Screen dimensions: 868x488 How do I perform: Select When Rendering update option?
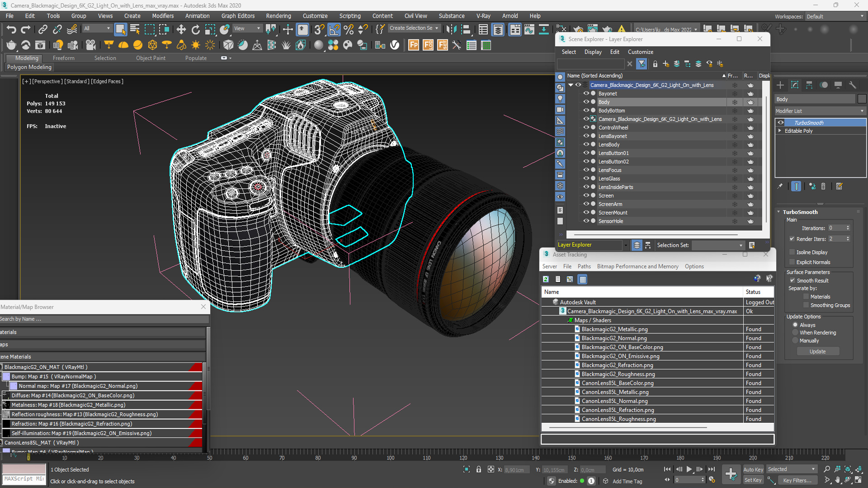click(795, 333)
